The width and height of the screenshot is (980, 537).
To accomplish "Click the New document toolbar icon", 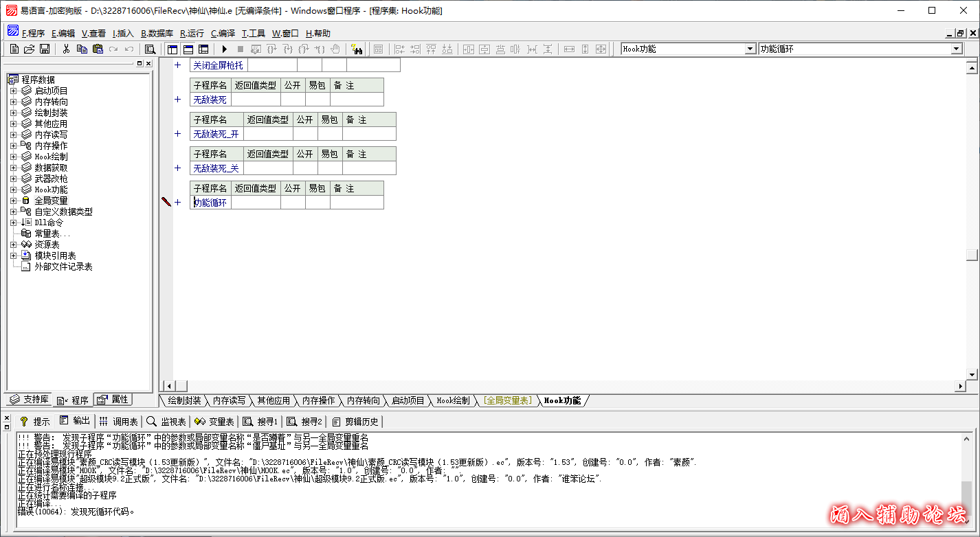I will (x=14, y=49).
